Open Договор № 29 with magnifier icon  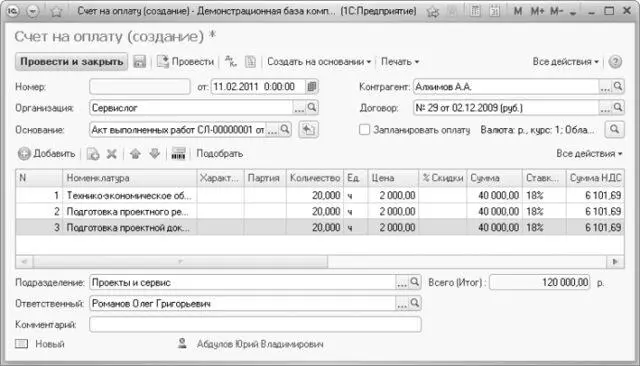618,108
